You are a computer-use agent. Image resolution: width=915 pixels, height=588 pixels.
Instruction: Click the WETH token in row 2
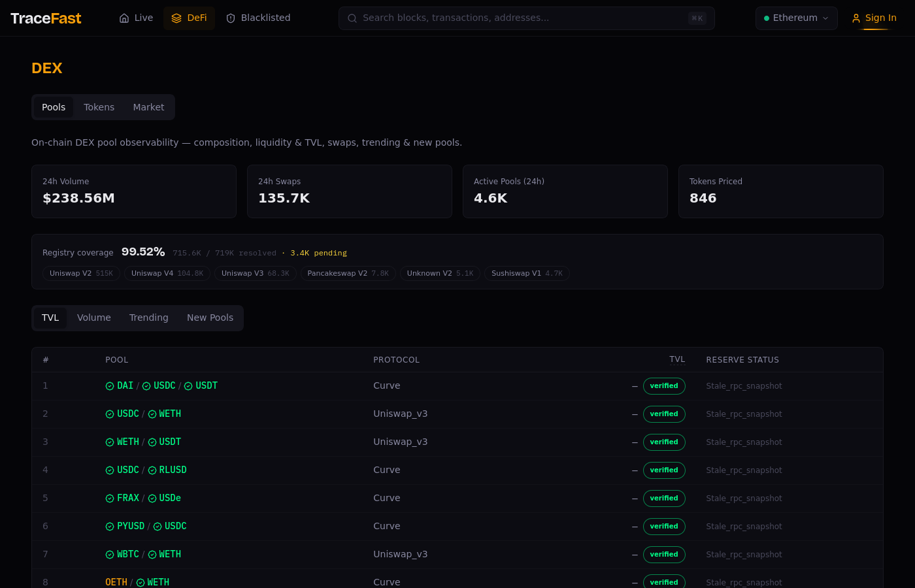pyautogui.click(x=170, y=414)
